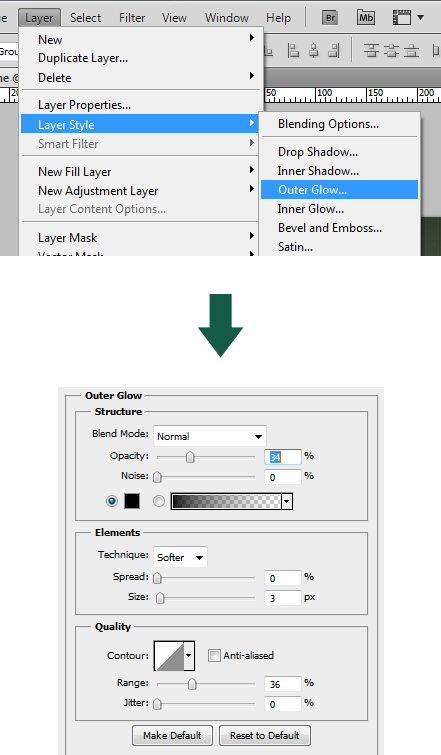
Task: Click the filmstrip view extras icon
Action: (402, 18)
